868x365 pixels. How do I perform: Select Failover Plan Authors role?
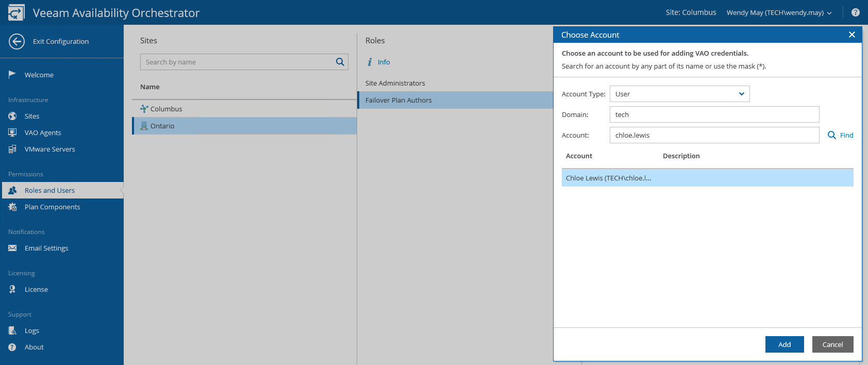pyautogui.click(x=455, y=100)
